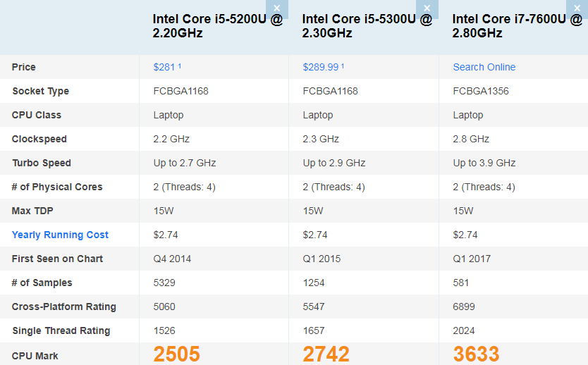Click the Up to 3.9 GHz value
This screenshot has height=365, width=588.
tap(484, 163)
